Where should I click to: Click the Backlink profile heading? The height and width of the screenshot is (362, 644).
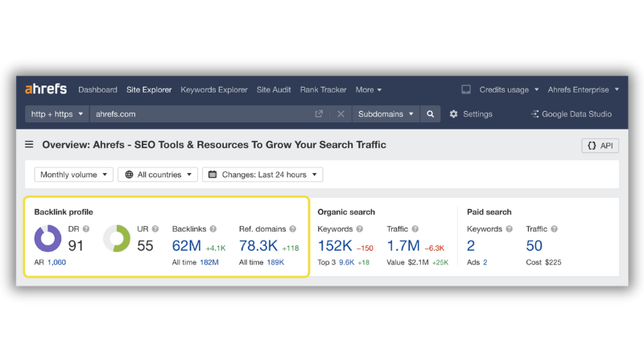(64, 212)
